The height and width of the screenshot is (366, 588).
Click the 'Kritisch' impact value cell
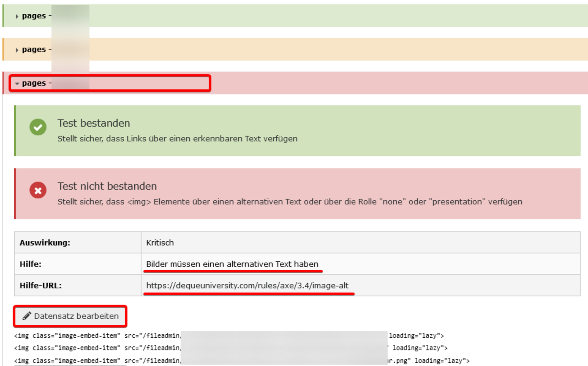[361, 242]
